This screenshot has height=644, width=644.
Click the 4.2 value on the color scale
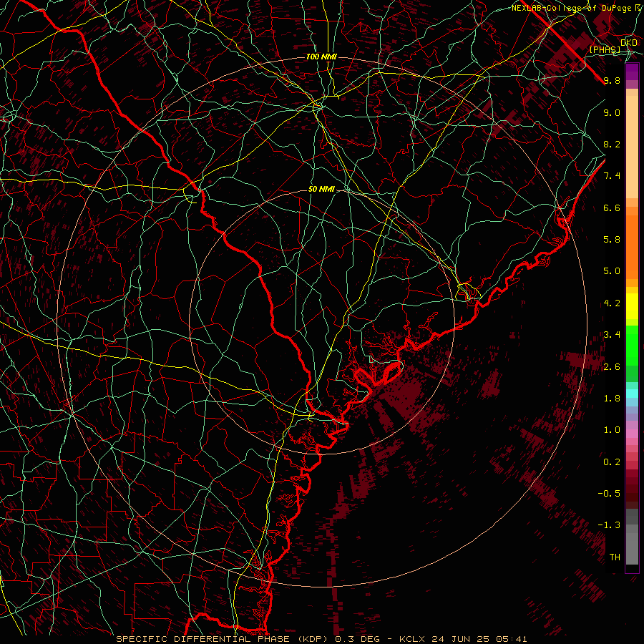coord(612,303)
